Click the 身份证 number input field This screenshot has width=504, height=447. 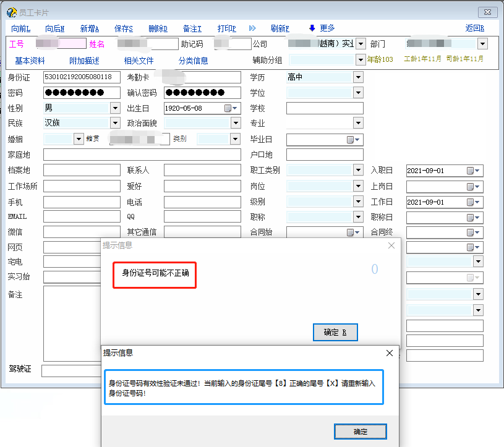[82, 77]
